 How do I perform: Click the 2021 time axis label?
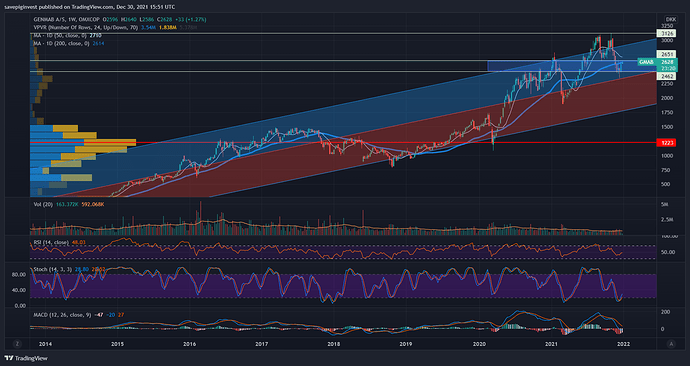[551, 344]
